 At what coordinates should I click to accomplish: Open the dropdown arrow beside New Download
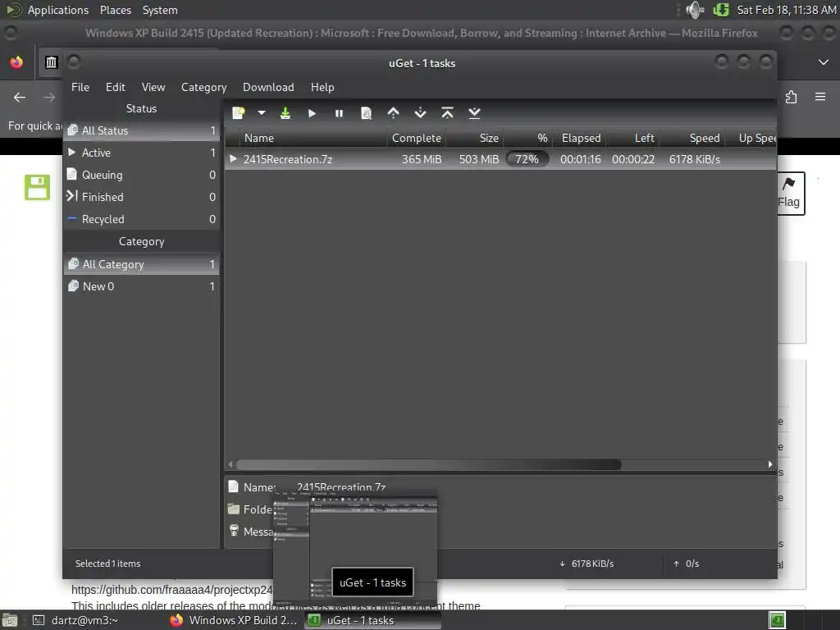click(x=262, y=113)
